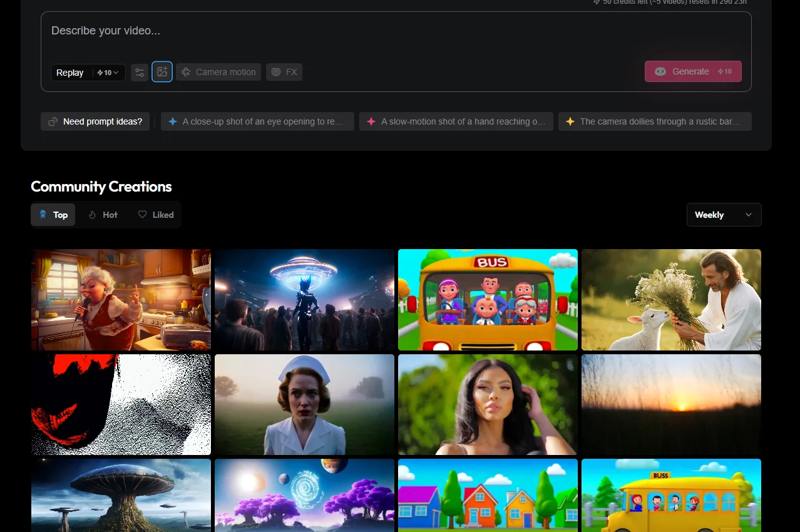800x532 pixels.
Task: Click the Need prompt ideas? button
Action: tap(95, 121)
